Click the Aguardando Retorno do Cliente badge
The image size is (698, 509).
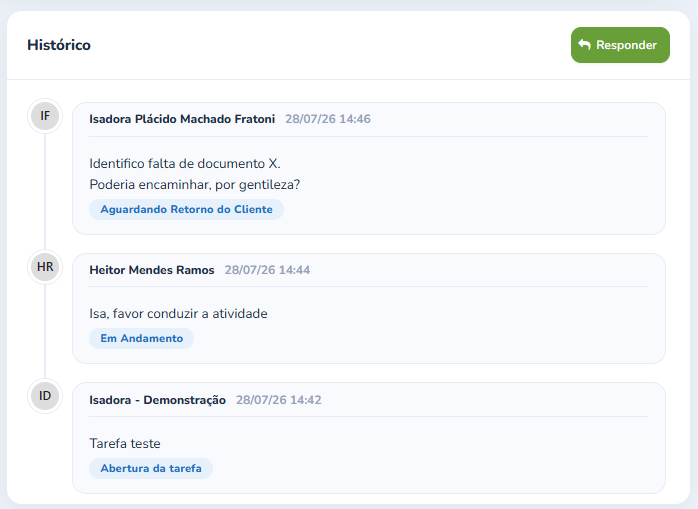coord(187,209)
